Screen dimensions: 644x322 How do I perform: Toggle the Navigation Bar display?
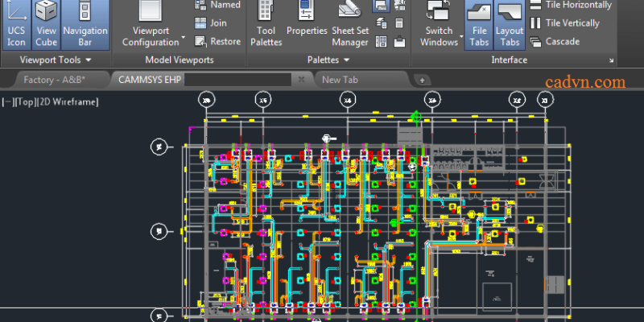coord(85,25)
